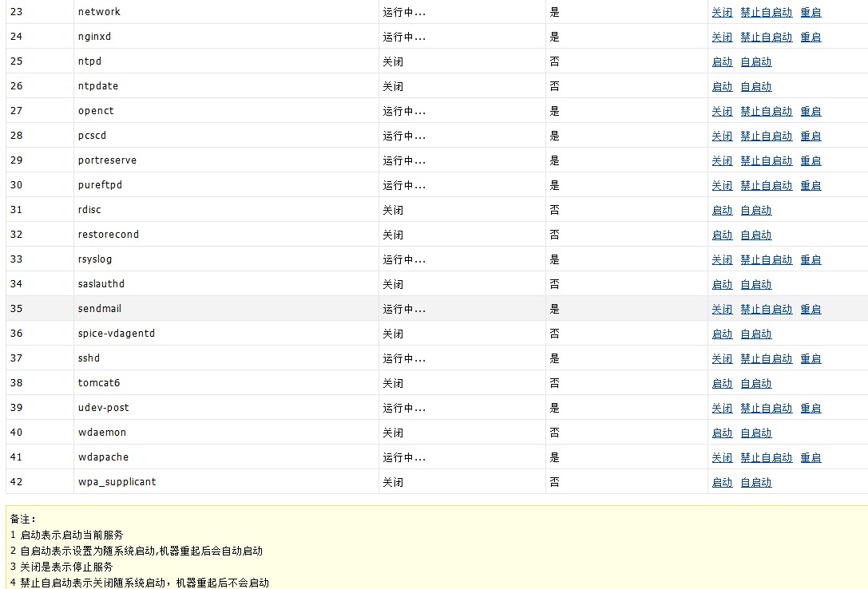Image resolution: width=868 pixels, height=589 pixels.
Task: Start the rdisc service
Action: pyautogui.click(x=722, y=210)
